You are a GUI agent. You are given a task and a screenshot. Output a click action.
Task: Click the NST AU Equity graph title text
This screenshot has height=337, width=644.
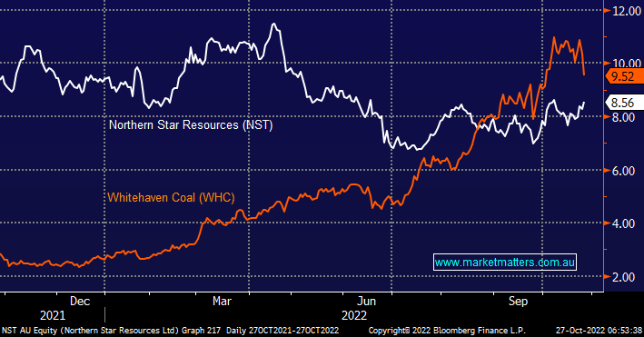(x=111, y=331)
